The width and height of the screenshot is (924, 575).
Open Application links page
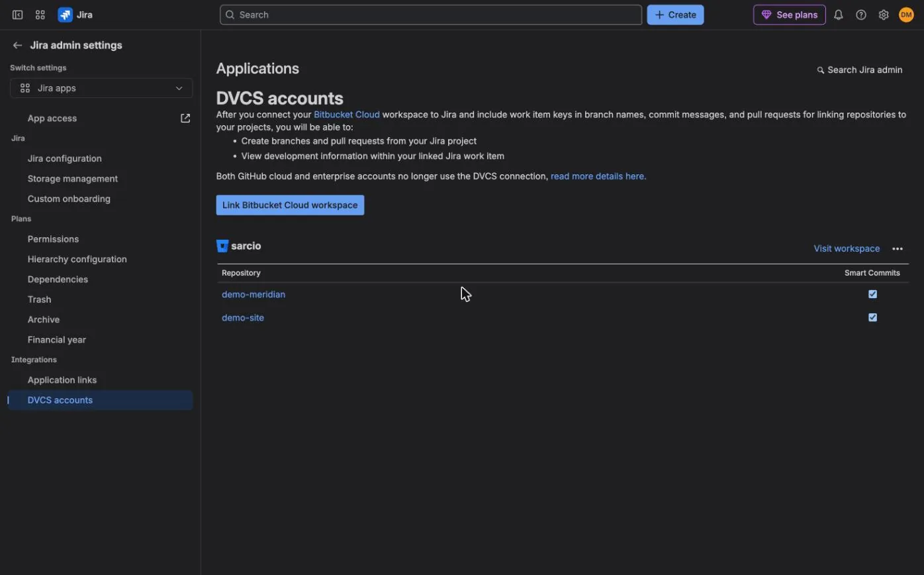pyautogui.click(x=62, y=380)
